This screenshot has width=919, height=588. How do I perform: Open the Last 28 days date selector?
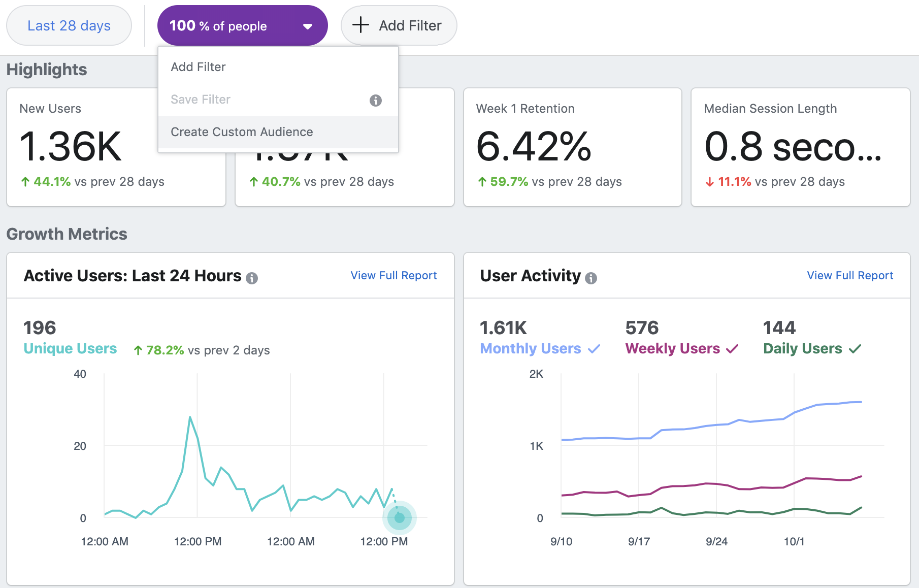click(x=69, y=25)
